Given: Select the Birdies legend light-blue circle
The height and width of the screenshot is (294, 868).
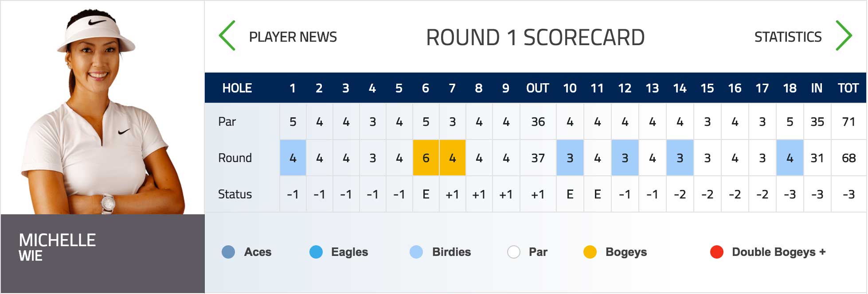Looking at the screenshot, I should point(416,252).
